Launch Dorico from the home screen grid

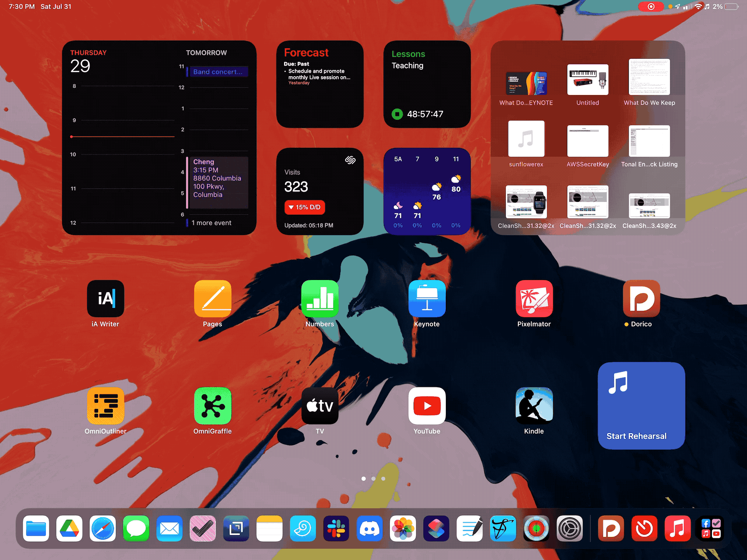point(641,298)
